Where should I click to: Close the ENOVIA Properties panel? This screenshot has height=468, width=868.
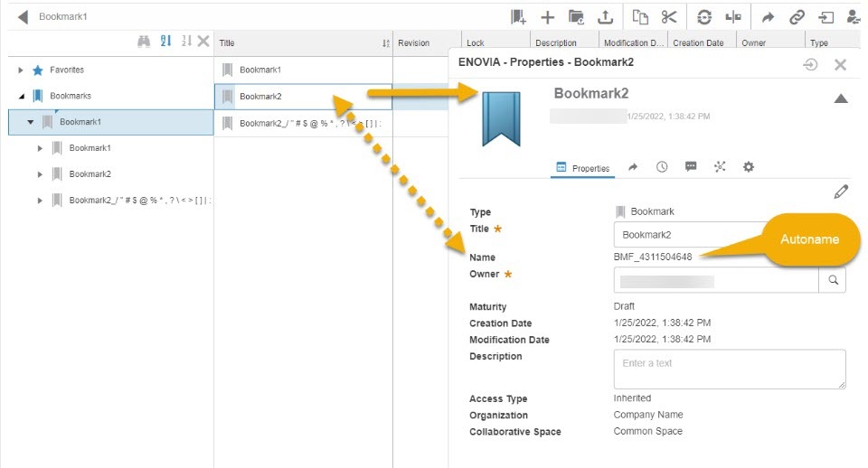(x=840, y=65)
